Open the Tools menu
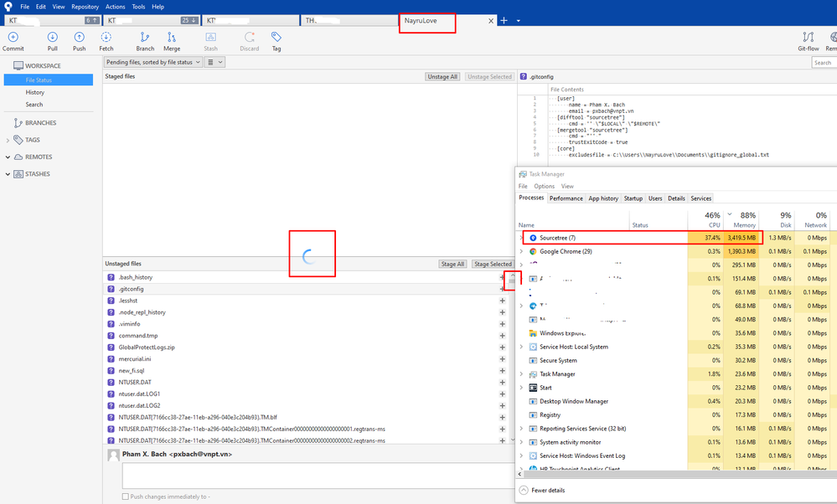Screen dimensions: 837x504 pyautogui.click(x=138, y=7)
